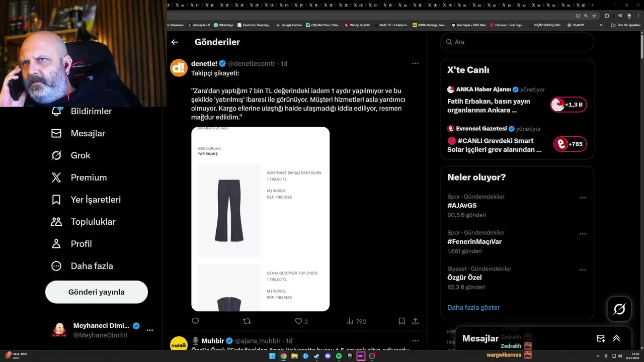This screenshot has width=644, height=362.
Task: Share the denetle! post
Action: coord(416,321)
